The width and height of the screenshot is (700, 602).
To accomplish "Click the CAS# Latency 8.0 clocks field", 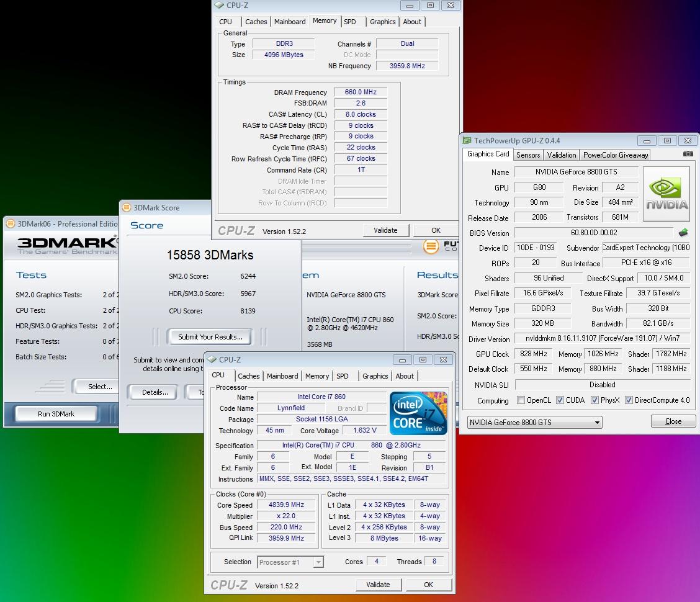I will 361,114.
